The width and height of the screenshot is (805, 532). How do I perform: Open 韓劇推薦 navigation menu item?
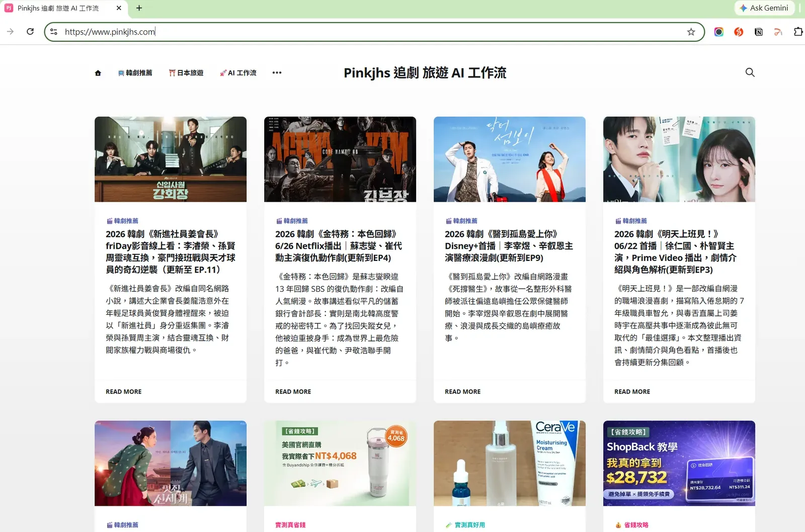pos(135,73)
